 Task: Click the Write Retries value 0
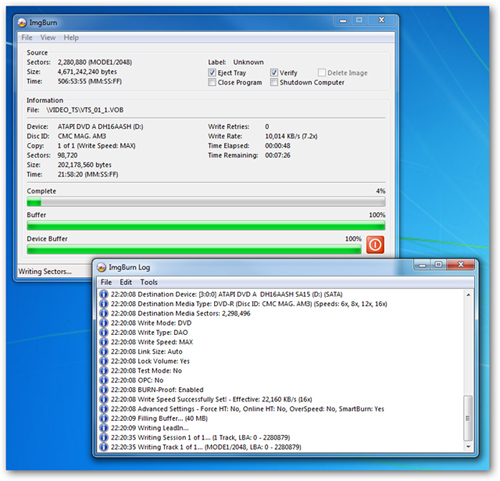click(267, 127)
